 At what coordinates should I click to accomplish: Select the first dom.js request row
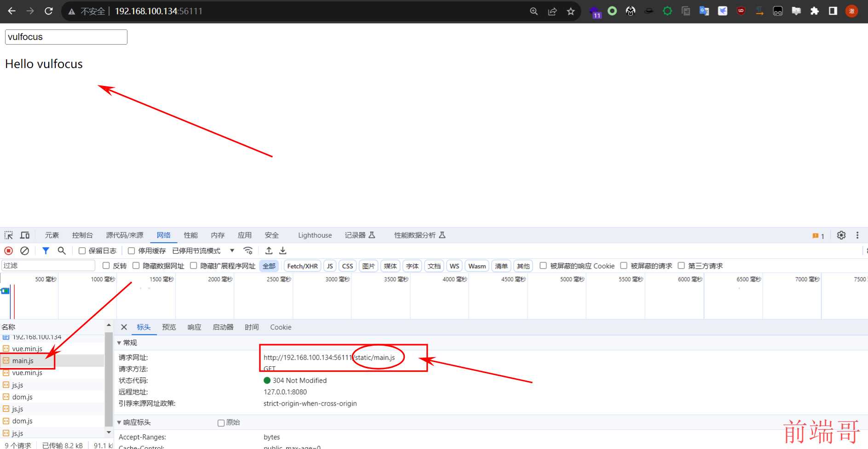click(x=52, y=397)
